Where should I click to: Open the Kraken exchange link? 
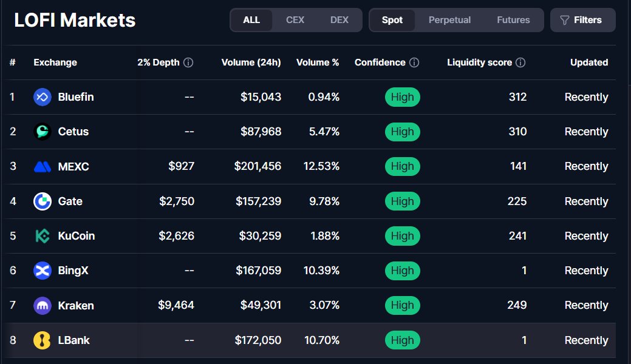point(76,306)
